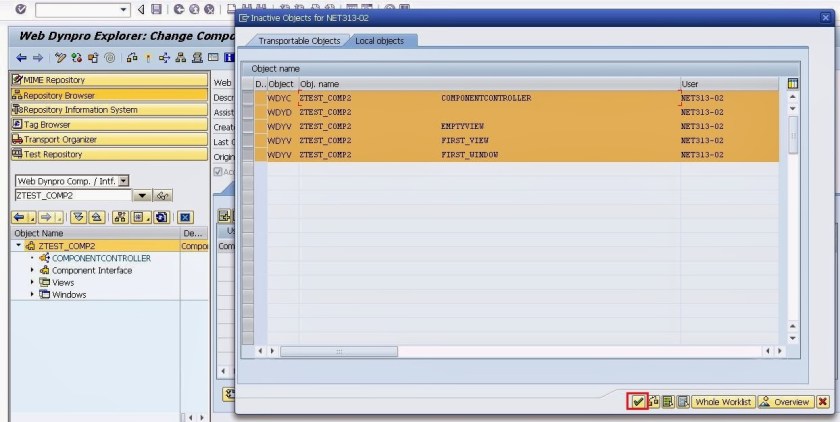Click the FIRST_WINDOW cell in the table
This screenshot has height=422, width=840.
click(469, 155)
